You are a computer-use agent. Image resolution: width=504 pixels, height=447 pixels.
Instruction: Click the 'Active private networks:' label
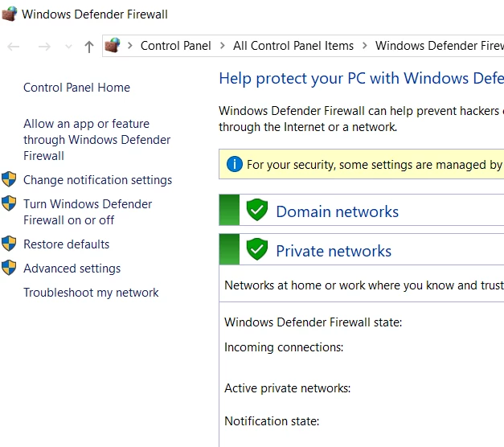click(x=287, y=388)
